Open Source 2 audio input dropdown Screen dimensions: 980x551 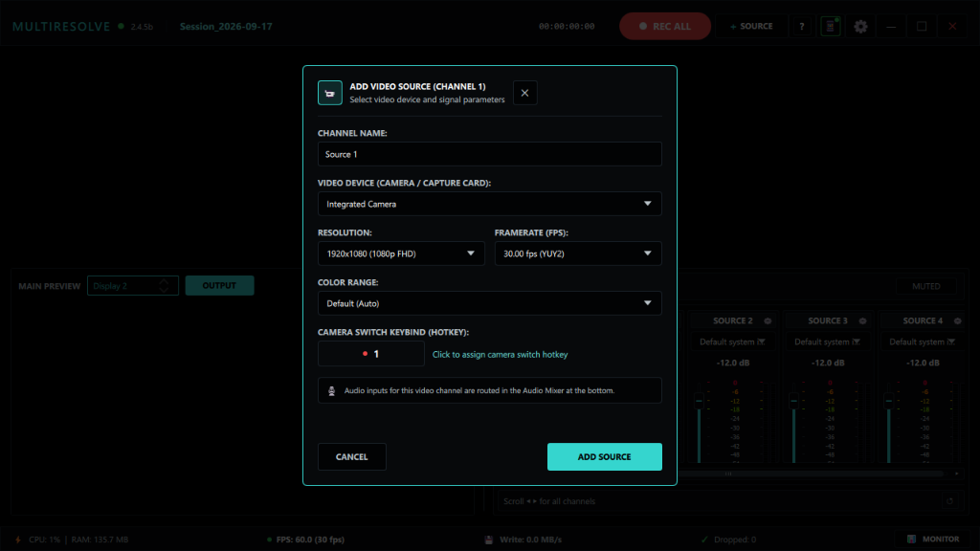(732, 342)
